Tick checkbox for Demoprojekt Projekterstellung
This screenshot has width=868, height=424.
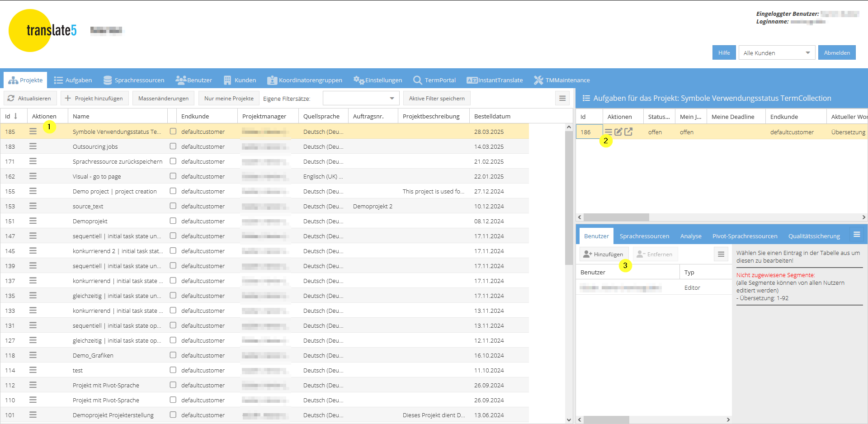tap(173, 415)
